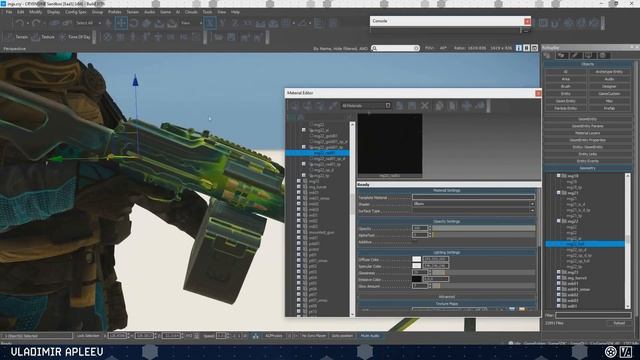
Task: Click the Glossiness slider bar
Action: tap(484, 273)
